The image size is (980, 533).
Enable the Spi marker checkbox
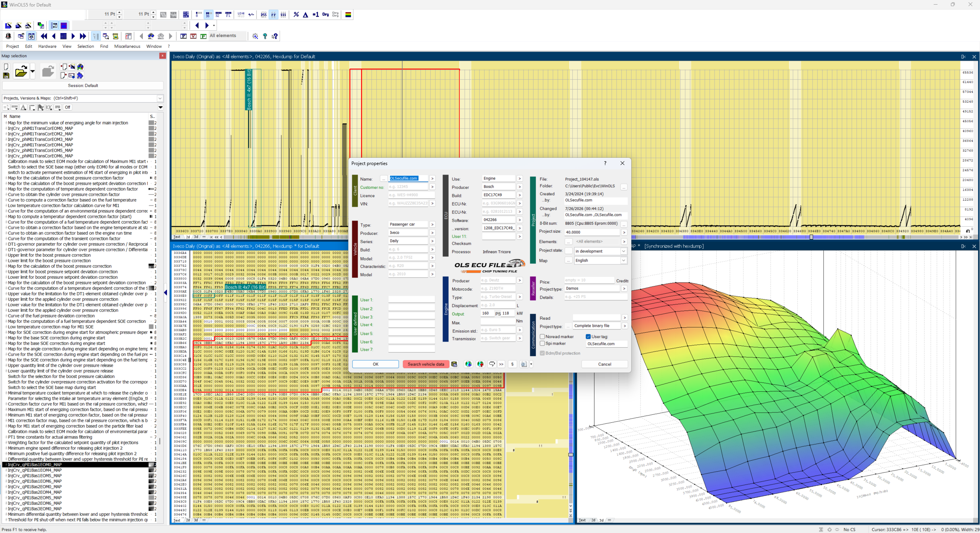[542, 343]
